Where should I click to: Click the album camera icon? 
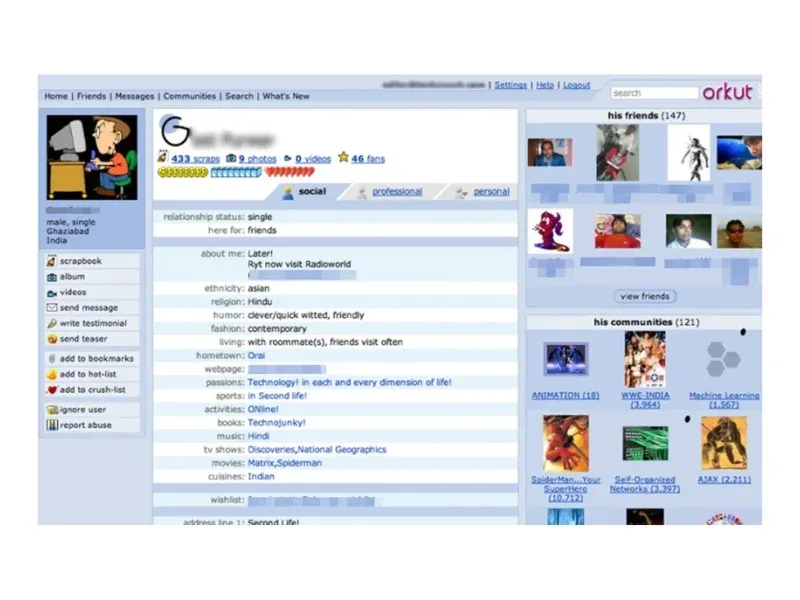(x=52, y=277)
